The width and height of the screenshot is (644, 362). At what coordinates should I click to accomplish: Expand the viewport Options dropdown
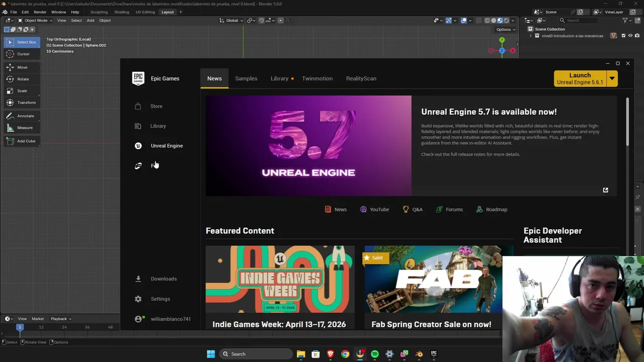(506, 29)
